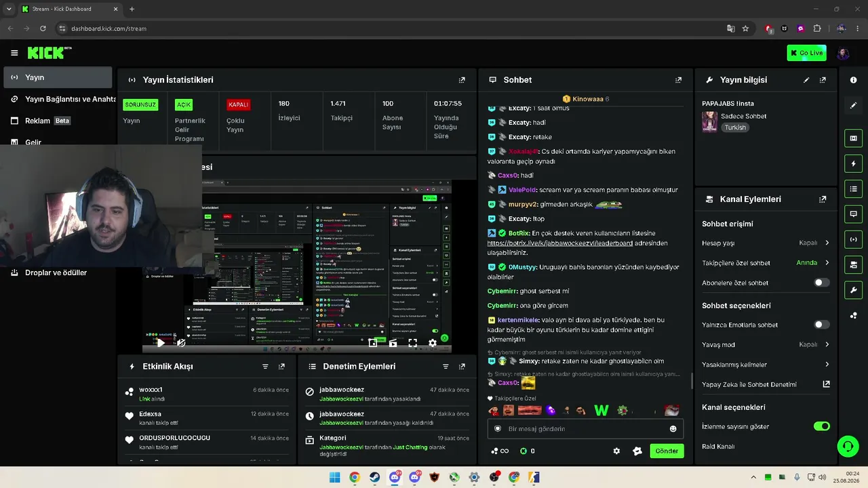Pop out the Etkinlik Akışı panel
Screen dimensions: 868x488
click(x=281, y=366)
